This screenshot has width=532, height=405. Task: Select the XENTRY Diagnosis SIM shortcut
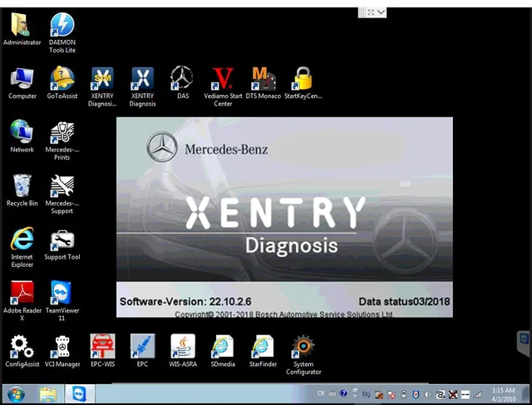(102, 87)
